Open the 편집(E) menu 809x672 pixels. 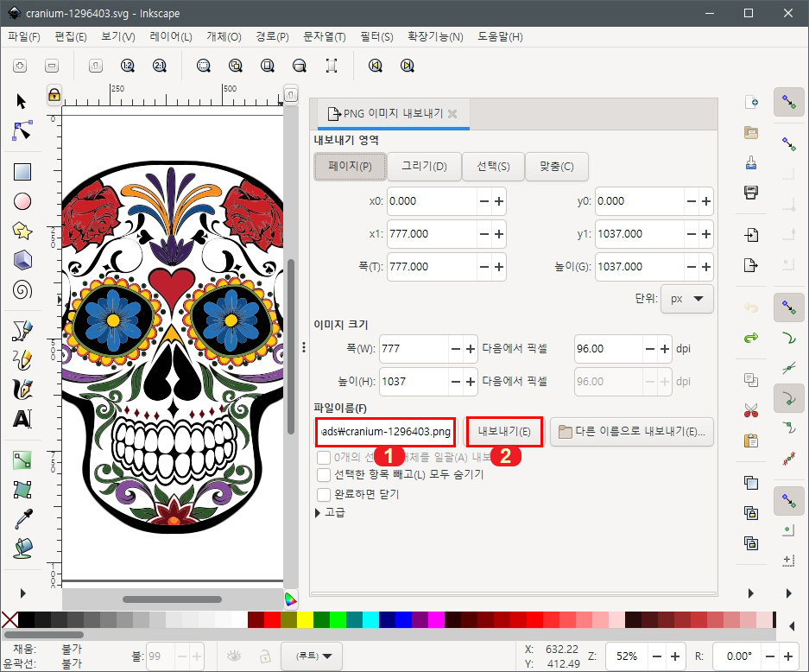[x=71, y=36]
